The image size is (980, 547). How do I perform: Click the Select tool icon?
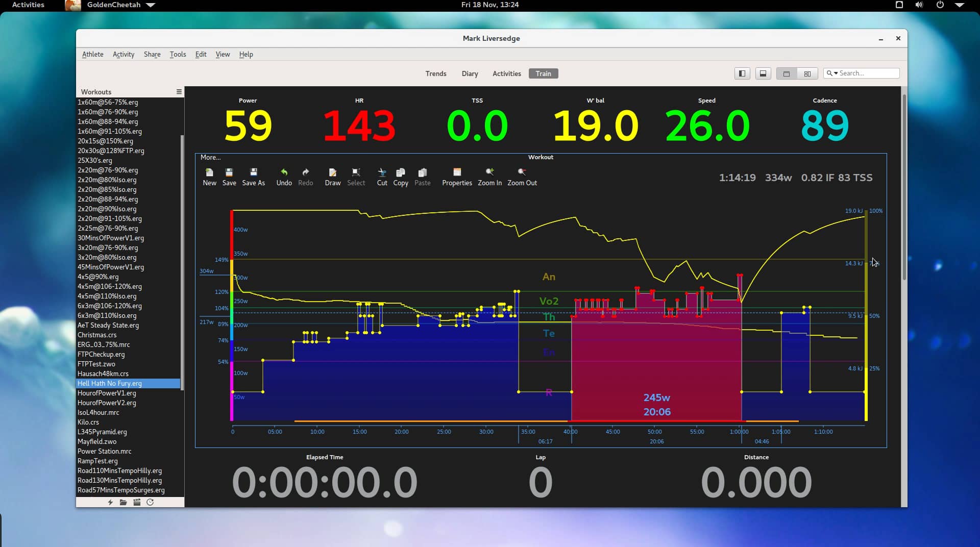[x=356, y=177]
